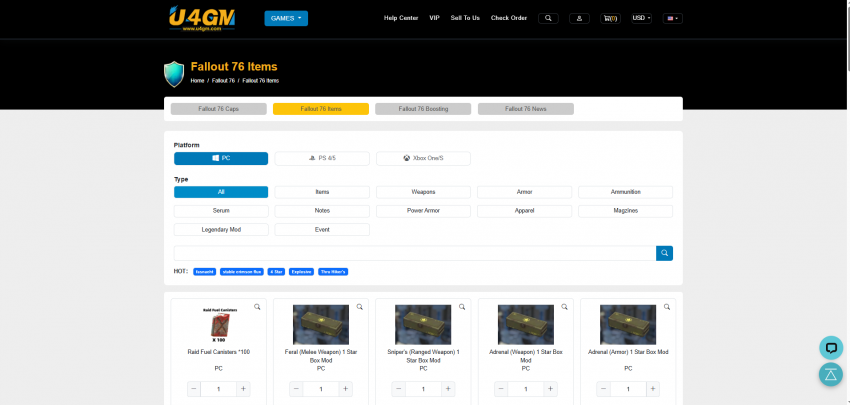Viewport: 850px width, 405px height.
Task: Select the PS 4/5 platform
Action: point(322,158)
